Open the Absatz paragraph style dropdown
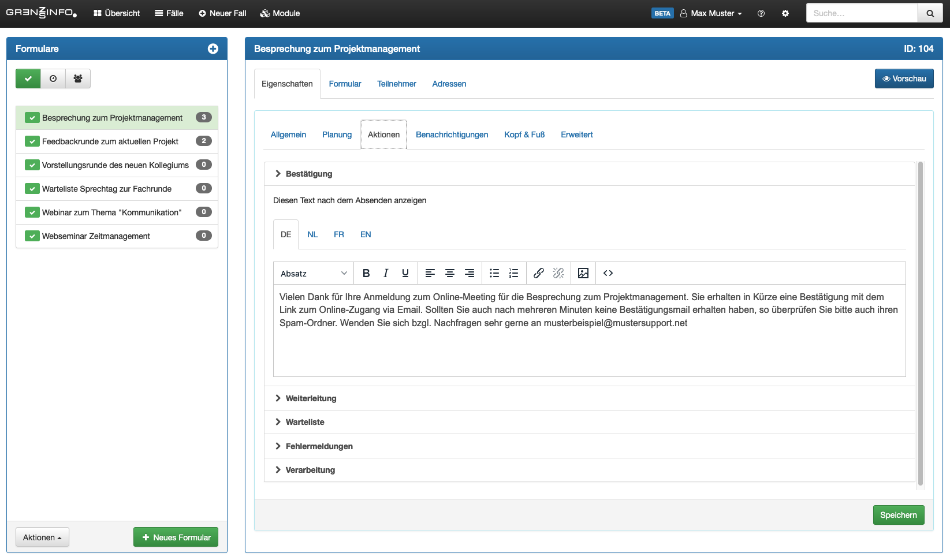 314,273
